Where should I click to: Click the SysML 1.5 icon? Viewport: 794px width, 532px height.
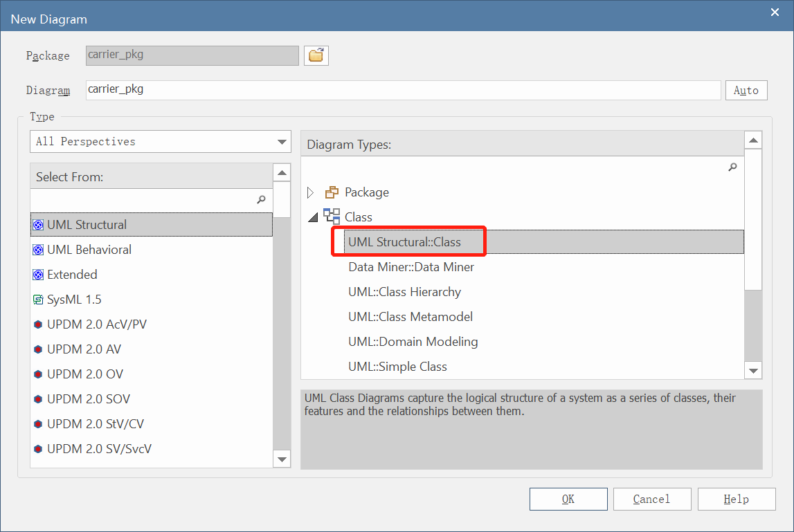[38, 299]
